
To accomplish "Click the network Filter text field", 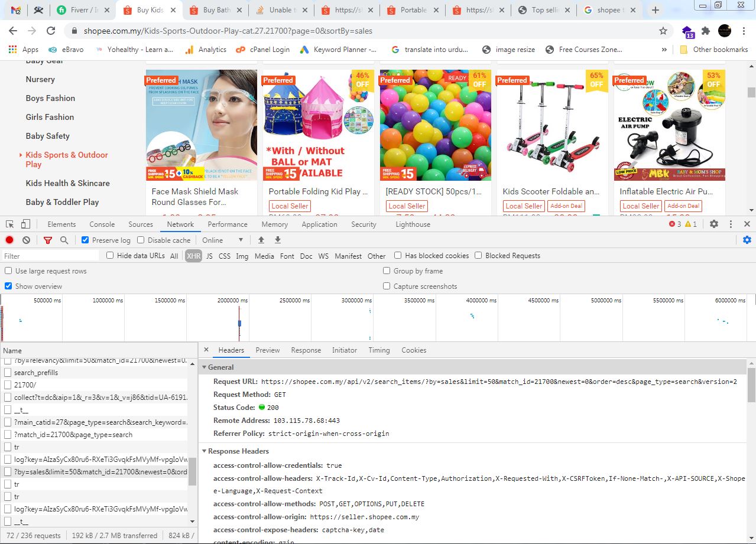I will 51,256.
